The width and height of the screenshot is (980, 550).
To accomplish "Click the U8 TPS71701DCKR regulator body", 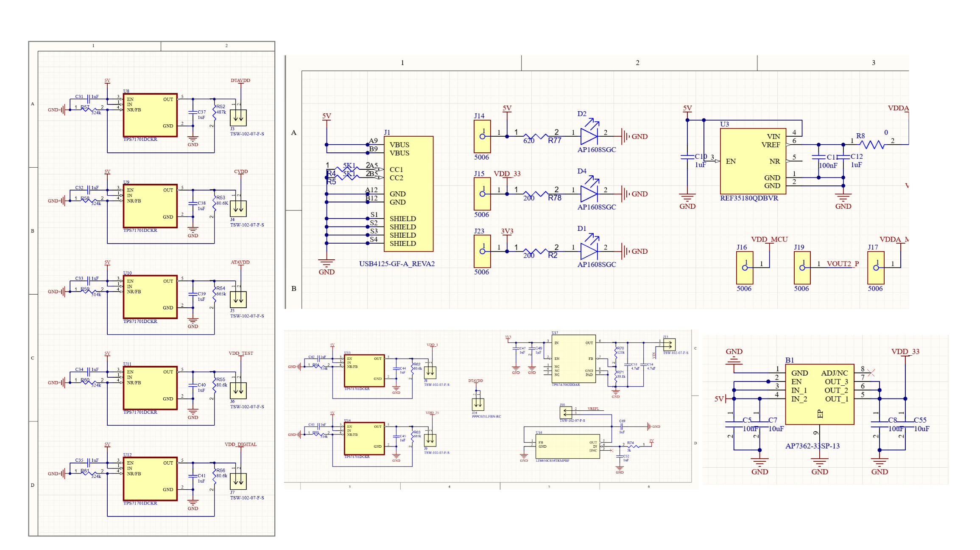I will (150, 115).
